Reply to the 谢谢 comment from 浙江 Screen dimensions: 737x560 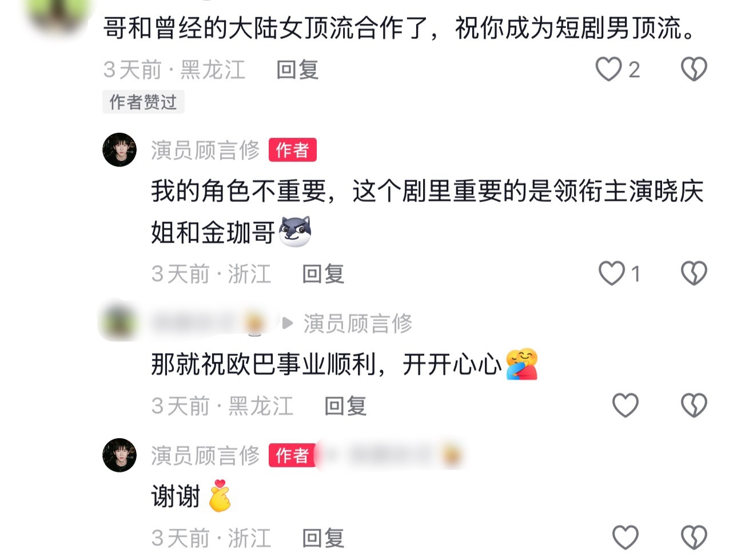tap(323, 538)
